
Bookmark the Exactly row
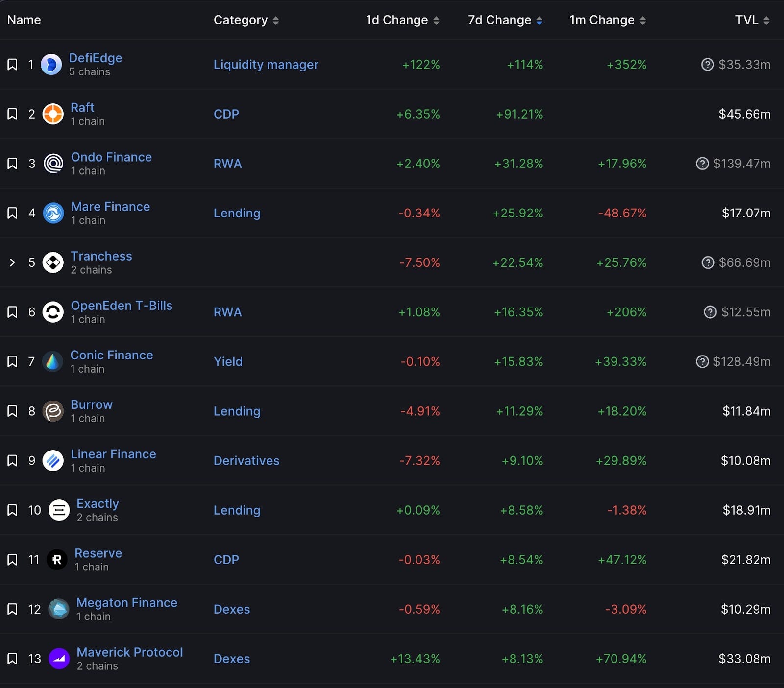pos(12,510)
